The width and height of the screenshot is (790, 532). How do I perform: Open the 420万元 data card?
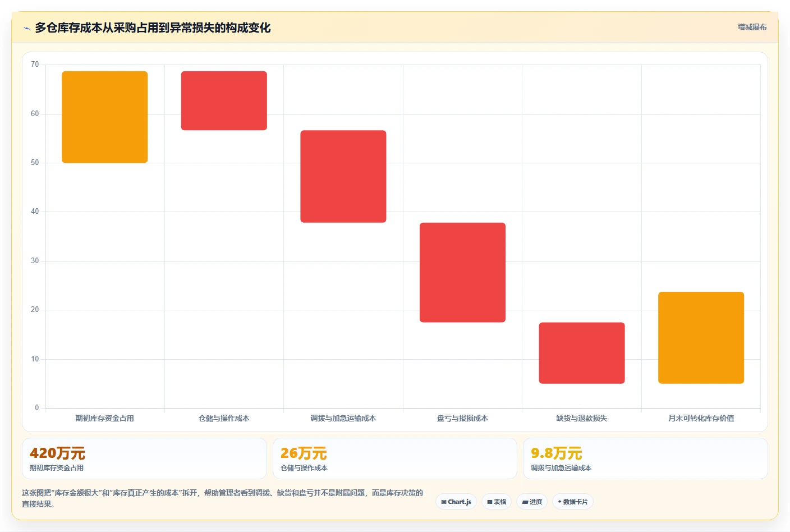click(144, 458)
